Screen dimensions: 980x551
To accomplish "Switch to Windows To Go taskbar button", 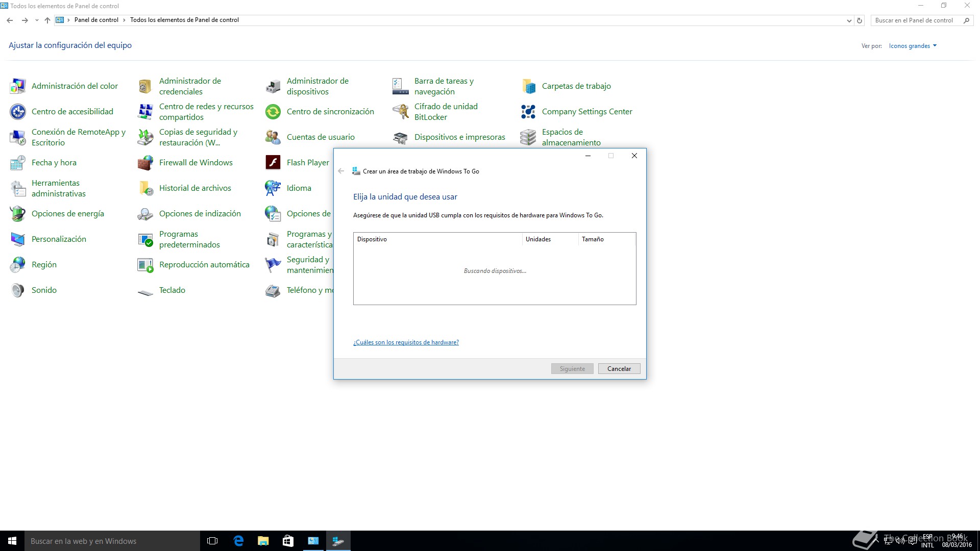I will [x=338, y=541].
